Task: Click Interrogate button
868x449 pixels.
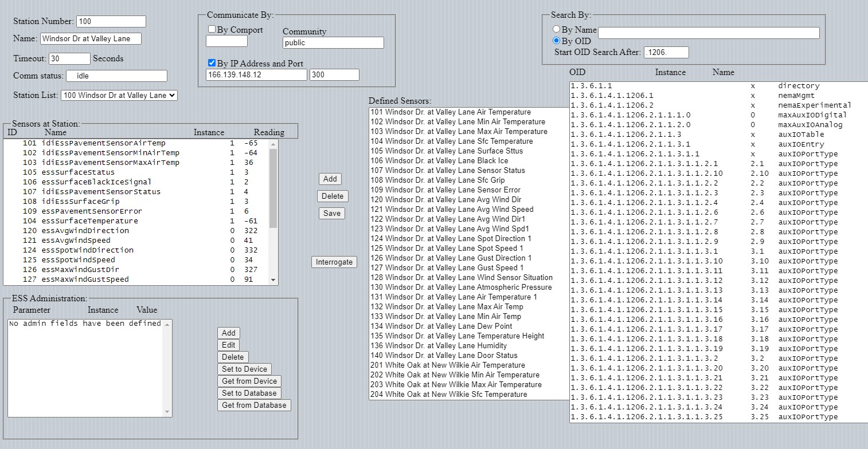Action: [334, 262]
